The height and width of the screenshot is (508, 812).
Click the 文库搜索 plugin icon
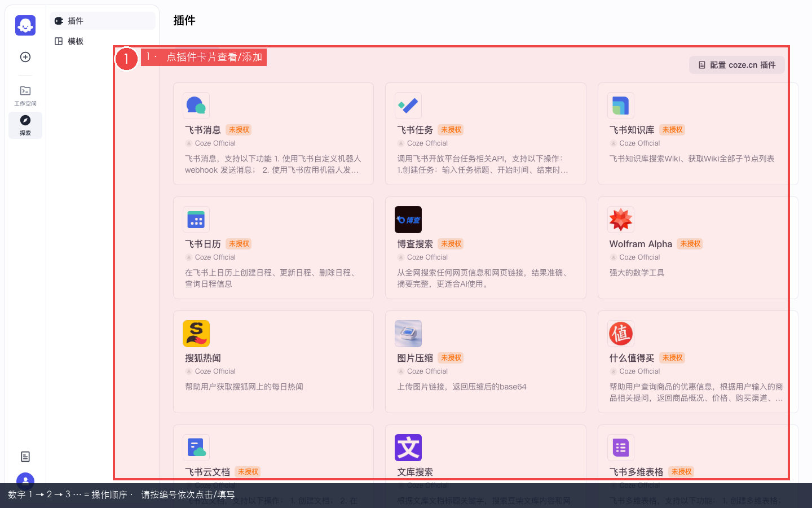[408, 448]
